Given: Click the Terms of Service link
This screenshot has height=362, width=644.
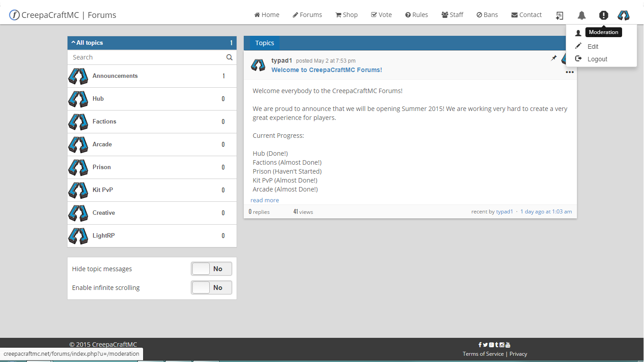Looking at the screenshot, I should point(483,354).
